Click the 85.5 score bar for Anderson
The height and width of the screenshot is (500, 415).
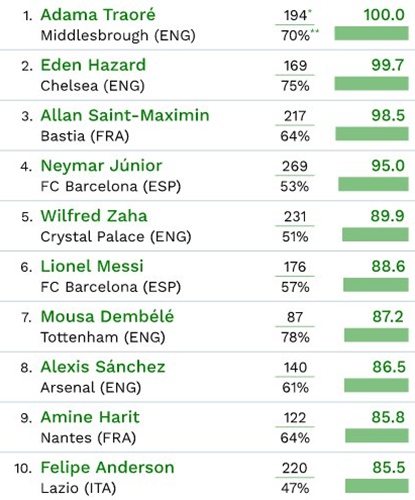tap(377, 486)
